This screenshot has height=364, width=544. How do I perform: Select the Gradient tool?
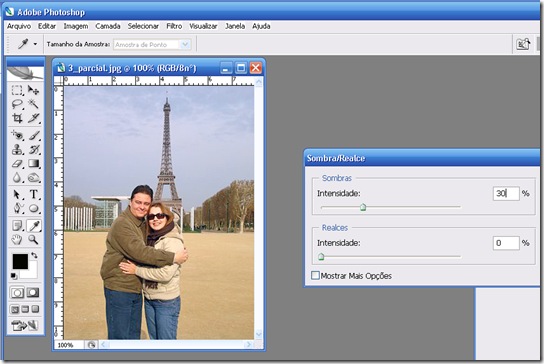[34, 163]
